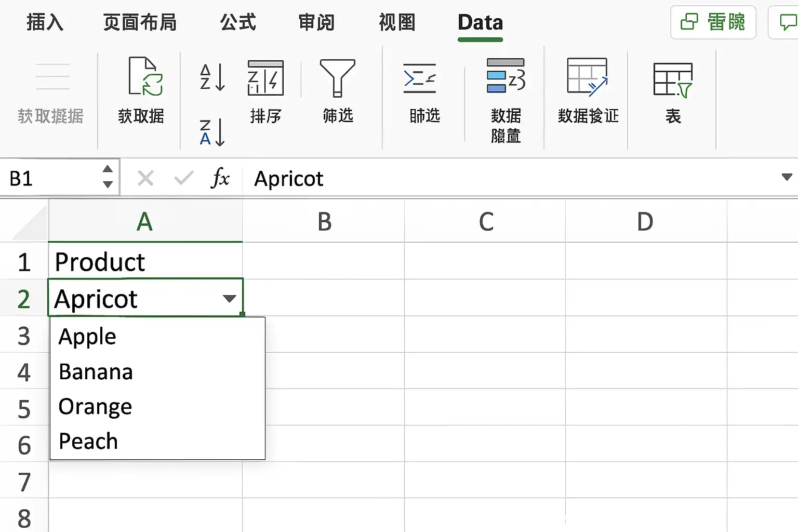Cancel the formula entry with X
Screen dimensions: 798x532
point(145,178)
